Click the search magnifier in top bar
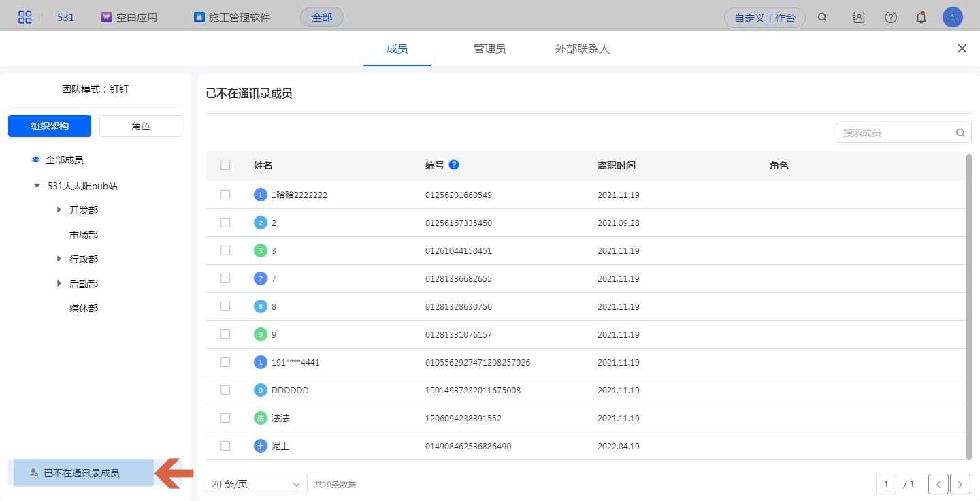 click(x=822, y=18)
